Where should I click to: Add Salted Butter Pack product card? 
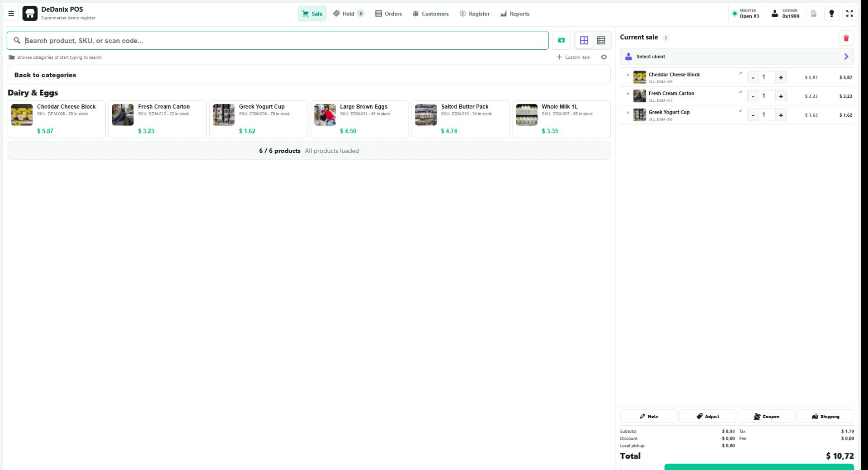(x=460, y=119)
